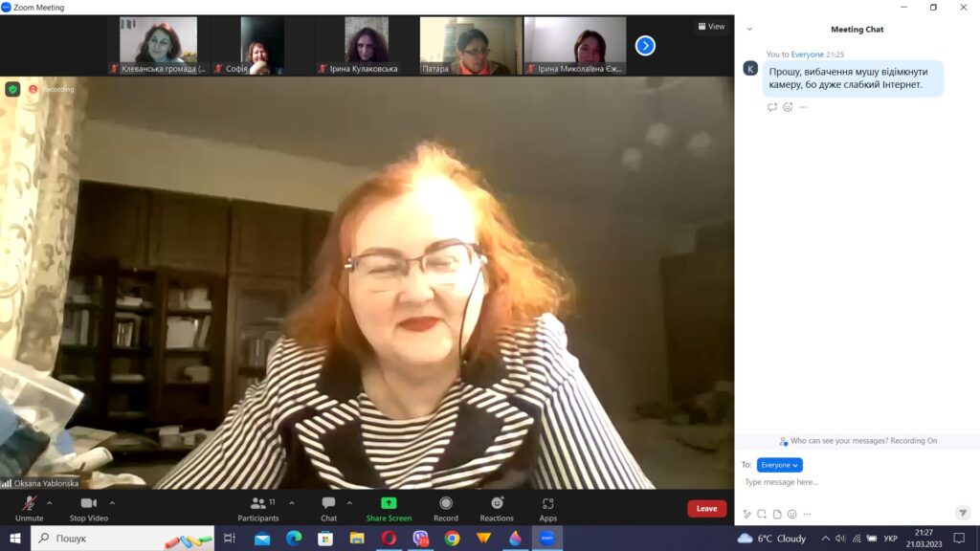Click the green encryption shield icon
Screen dimensions: 980x551
click(x=12, y=89)
